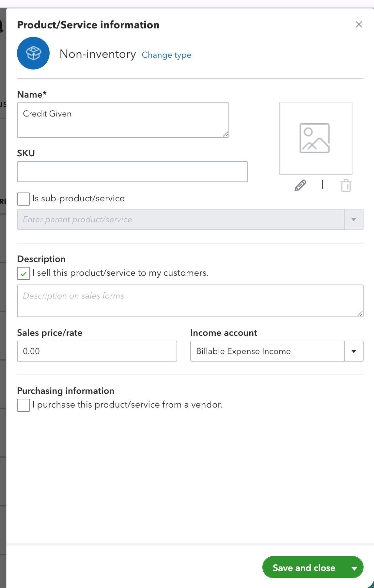Screen dimensions: 374x588
Task: Click the Enter parent product/service field
Action: 180,219
